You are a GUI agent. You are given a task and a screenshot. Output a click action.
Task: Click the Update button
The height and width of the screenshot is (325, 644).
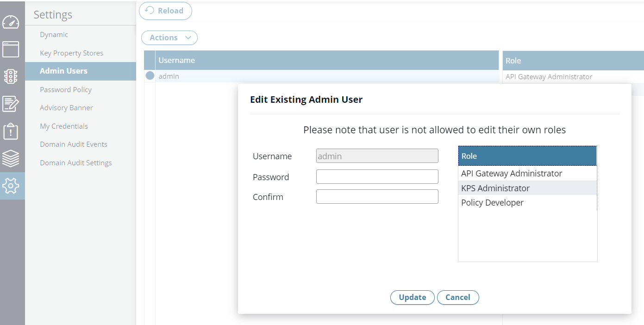(412, 297)
